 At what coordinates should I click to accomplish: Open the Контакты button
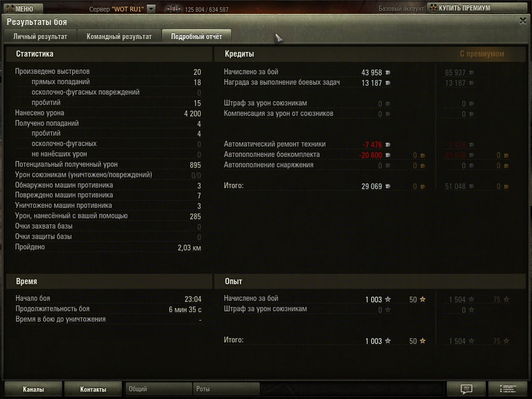[93, 389]
